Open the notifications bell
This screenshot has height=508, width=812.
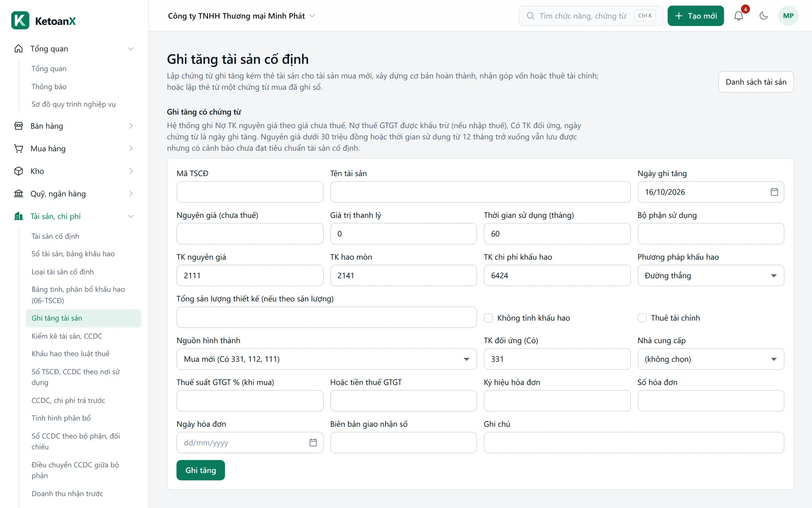(738, 16)
